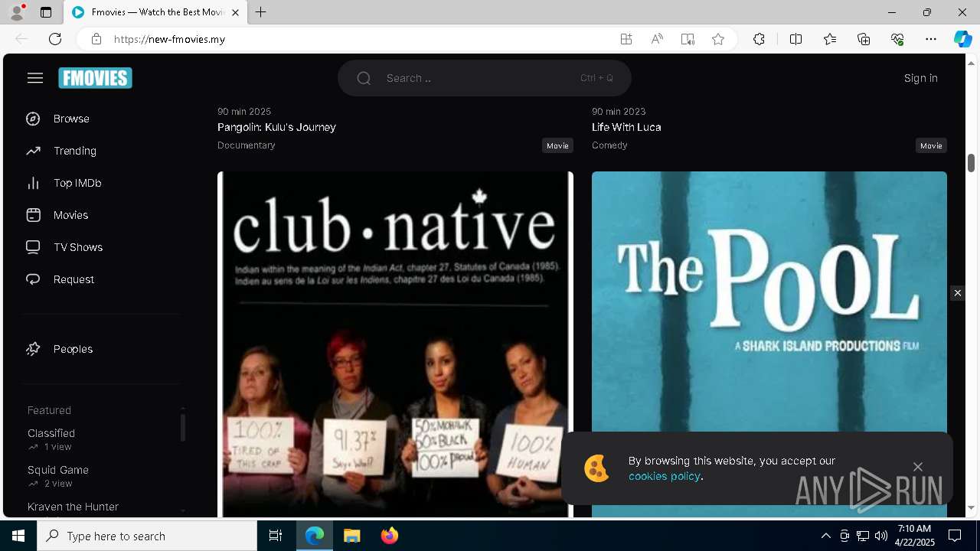Open Edge Settings and more menu
This screenshot has height=551, width=980.
point(931,39)
